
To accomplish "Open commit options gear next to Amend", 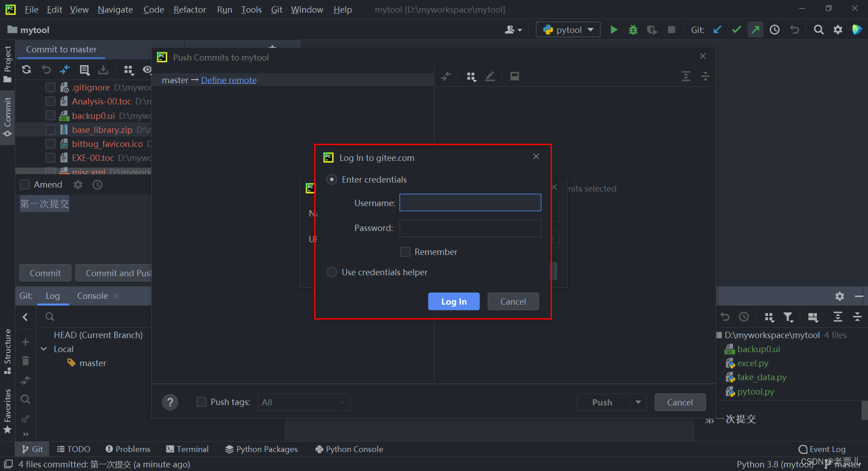I will pyautogui.click(x=78, y=184).
